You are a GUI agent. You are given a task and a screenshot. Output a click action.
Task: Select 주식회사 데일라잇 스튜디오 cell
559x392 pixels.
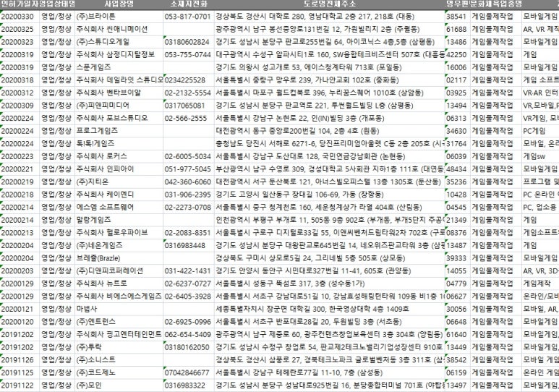tap(119, 80)
